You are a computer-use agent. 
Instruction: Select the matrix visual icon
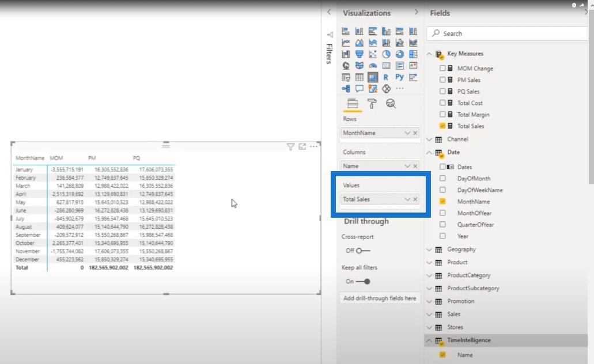tap(373, 77)
